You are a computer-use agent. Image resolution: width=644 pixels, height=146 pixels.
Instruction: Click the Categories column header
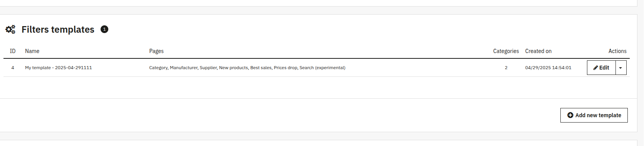tap(506, 51)
